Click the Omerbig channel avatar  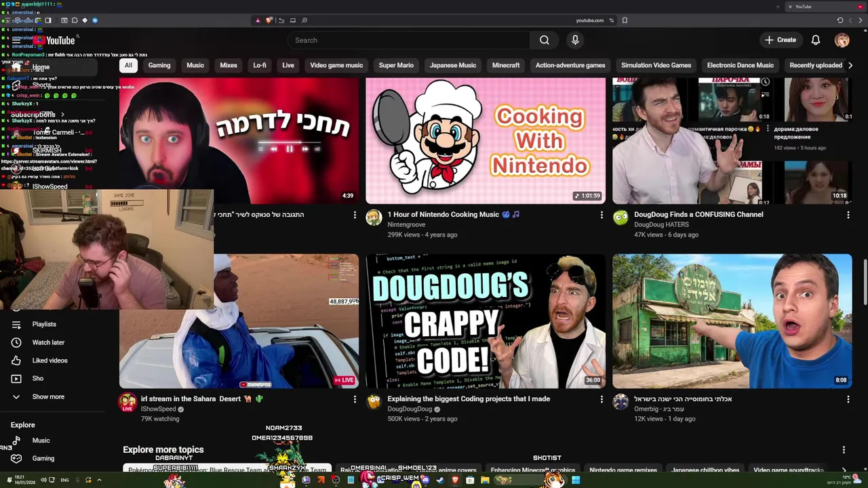[x=620, y=402]
